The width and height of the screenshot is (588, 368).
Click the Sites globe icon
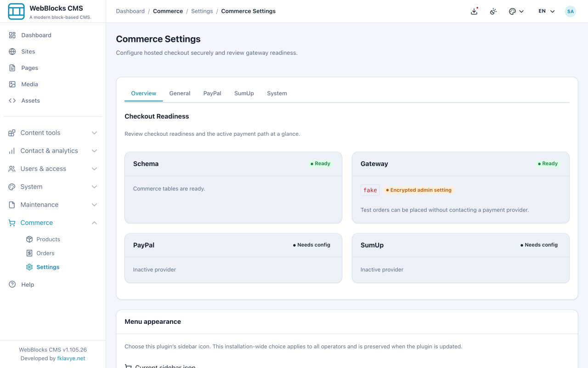[x=12, y=52]
